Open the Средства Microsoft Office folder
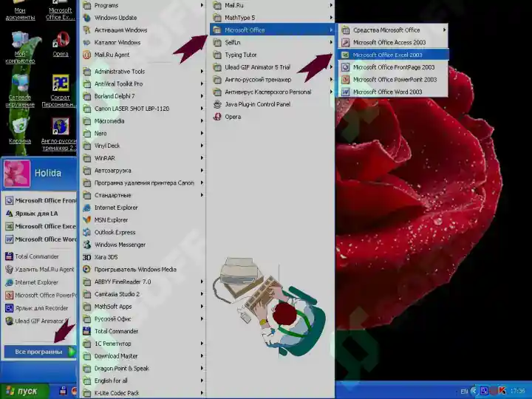The image size is (532, 399). (x=393, y=30)
